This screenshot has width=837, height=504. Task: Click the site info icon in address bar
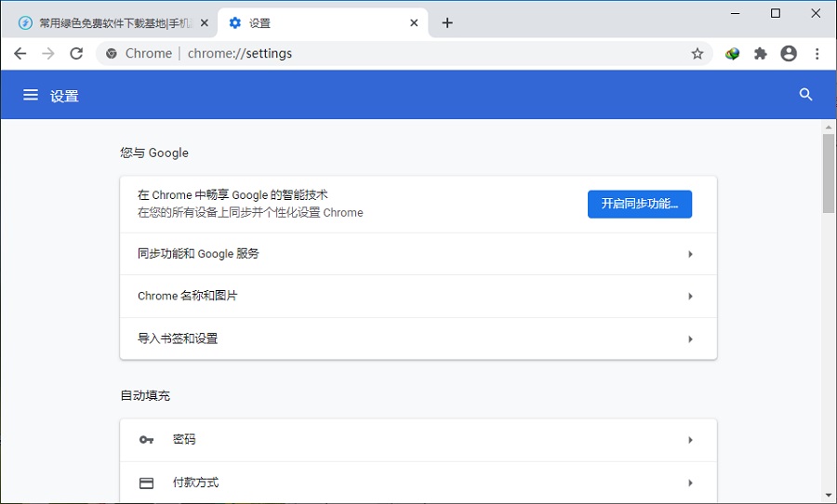(x=111, y=53)
